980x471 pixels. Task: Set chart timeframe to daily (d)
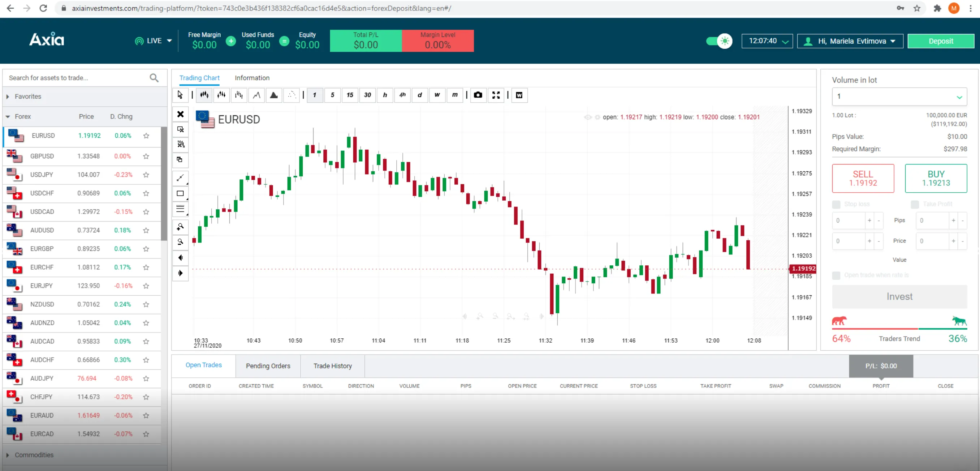point(420,95)
